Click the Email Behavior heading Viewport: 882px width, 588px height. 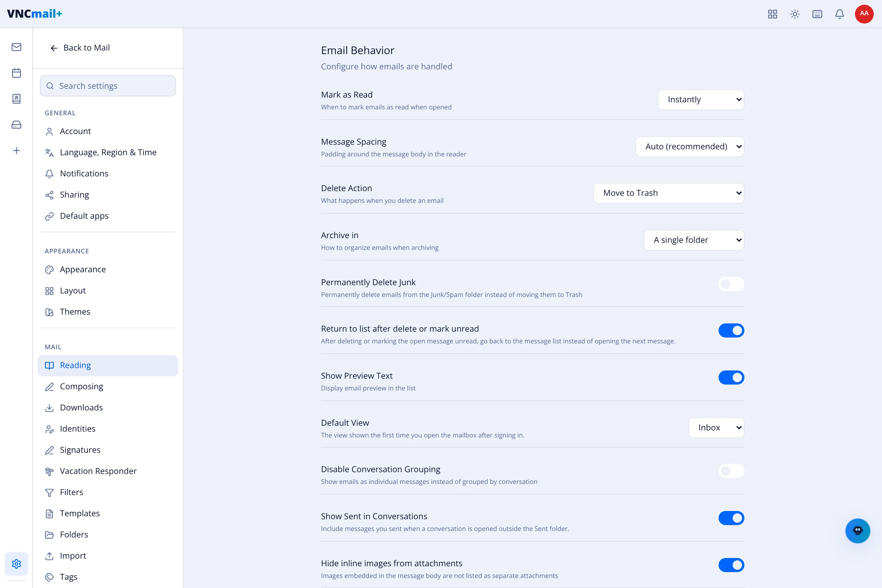point(358,51)
